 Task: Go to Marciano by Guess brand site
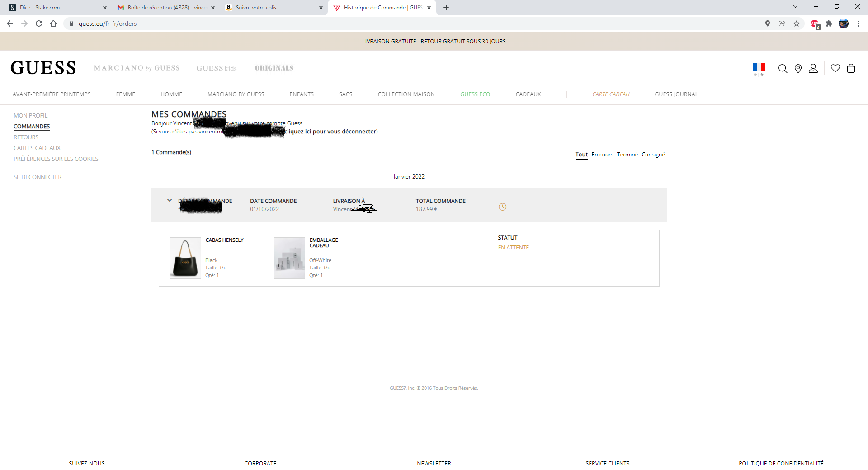click(x=137, y=68)
